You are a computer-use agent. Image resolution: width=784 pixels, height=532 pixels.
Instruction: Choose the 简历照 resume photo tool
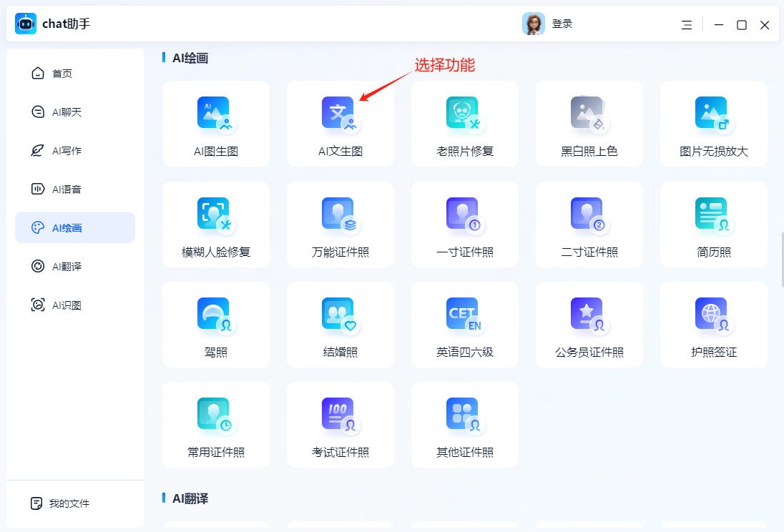[713, 224]
